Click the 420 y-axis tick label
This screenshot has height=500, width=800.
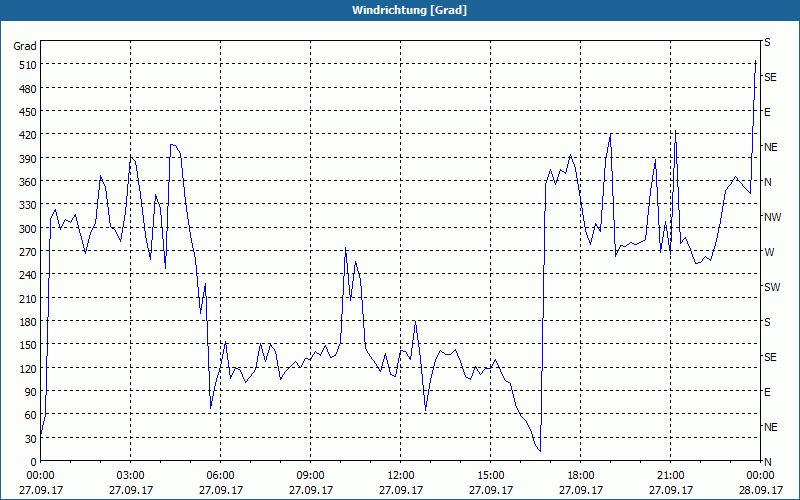[24, 135]
